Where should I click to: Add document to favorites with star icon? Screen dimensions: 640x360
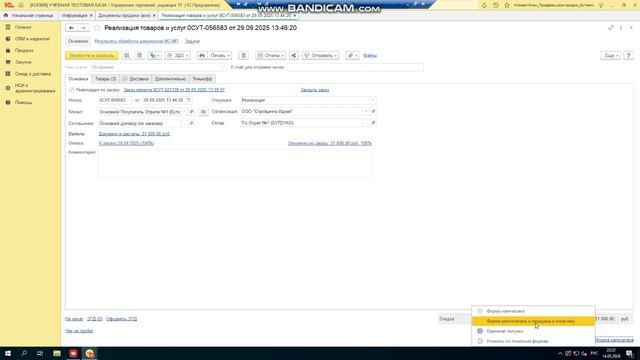tap(97, 28)
